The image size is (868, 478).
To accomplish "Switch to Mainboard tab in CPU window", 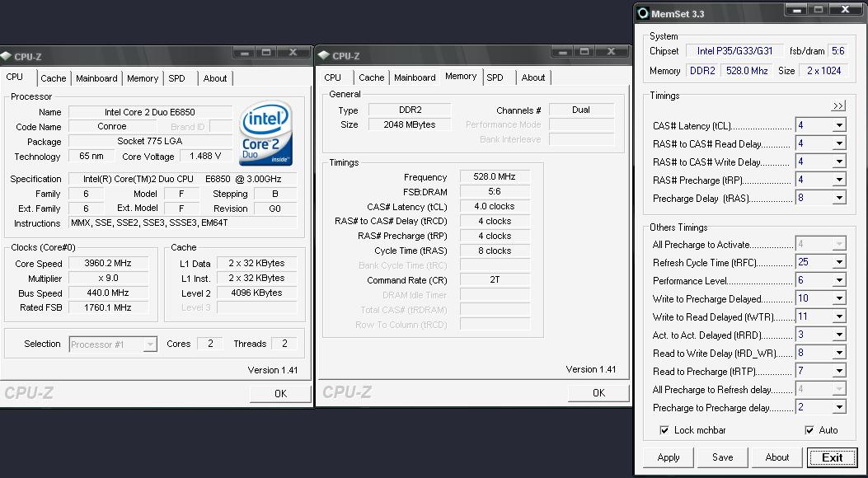I will [x=96, y=78].
